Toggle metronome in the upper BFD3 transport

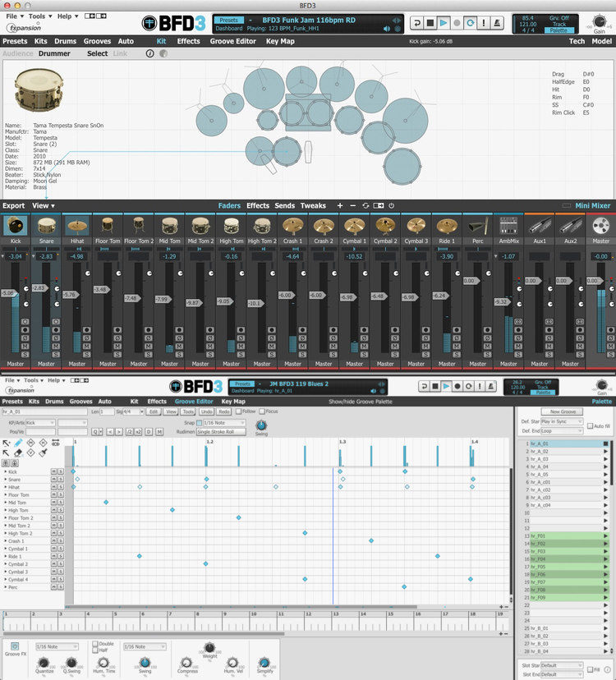coord(497,22)
